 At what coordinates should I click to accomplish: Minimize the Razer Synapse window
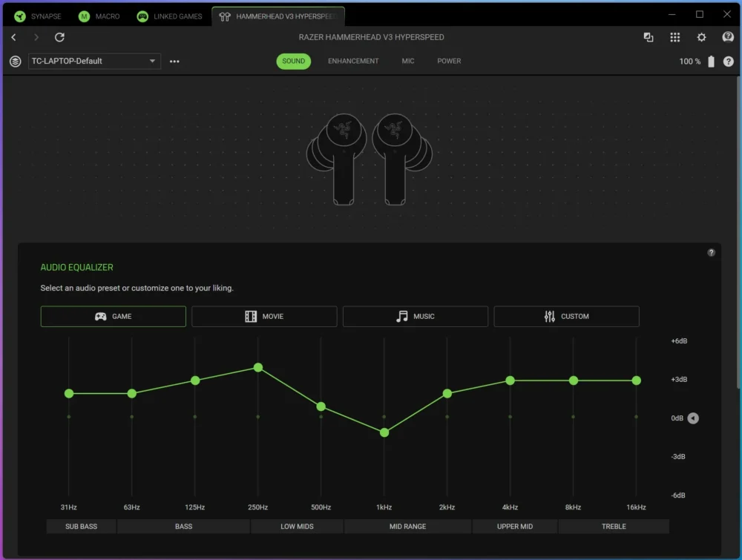pos(672,14)
